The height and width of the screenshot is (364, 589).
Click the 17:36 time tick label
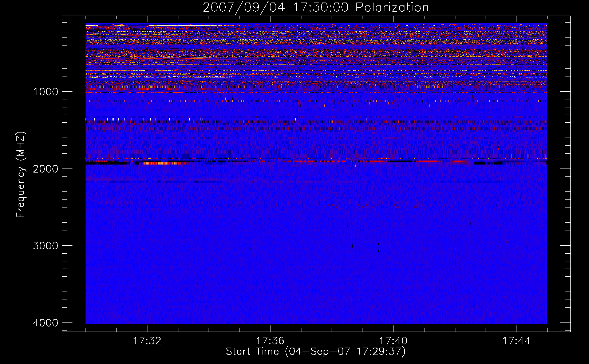pos(270,341)
